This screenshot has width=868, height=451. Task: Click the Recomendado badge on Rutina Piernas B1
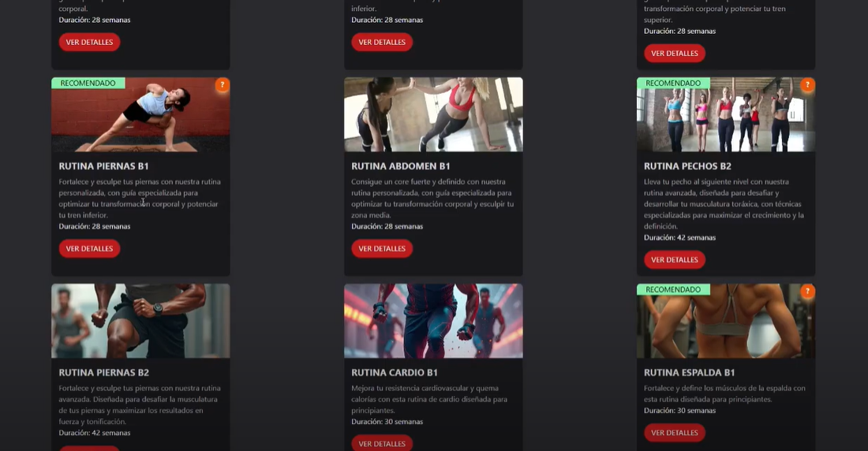tap(88, 83)
